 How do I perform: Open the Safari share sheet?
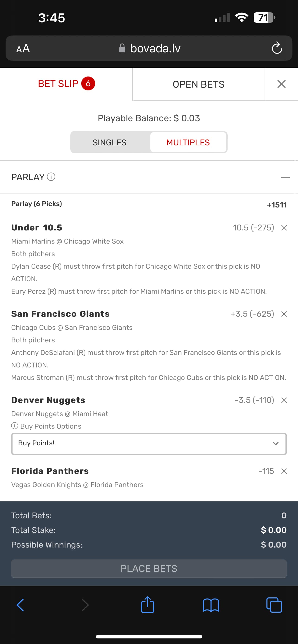[x=147, y=605]
